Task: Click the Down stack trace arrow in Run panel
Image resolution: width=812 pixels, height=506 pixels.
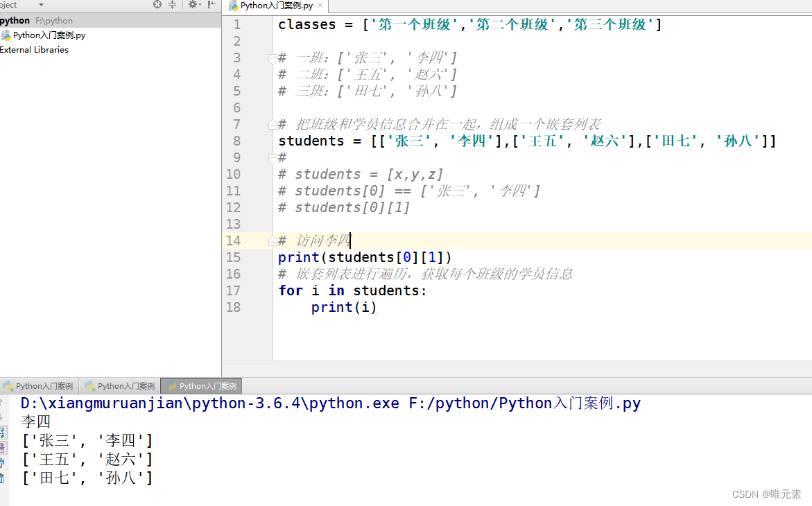Action: pos(1,417)
